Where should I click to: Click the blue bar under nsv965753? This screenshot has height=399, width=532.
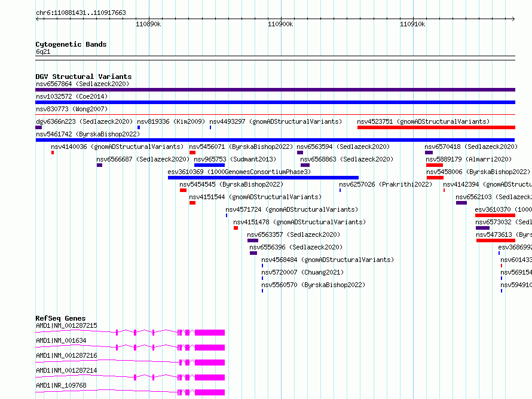point(209,165)
